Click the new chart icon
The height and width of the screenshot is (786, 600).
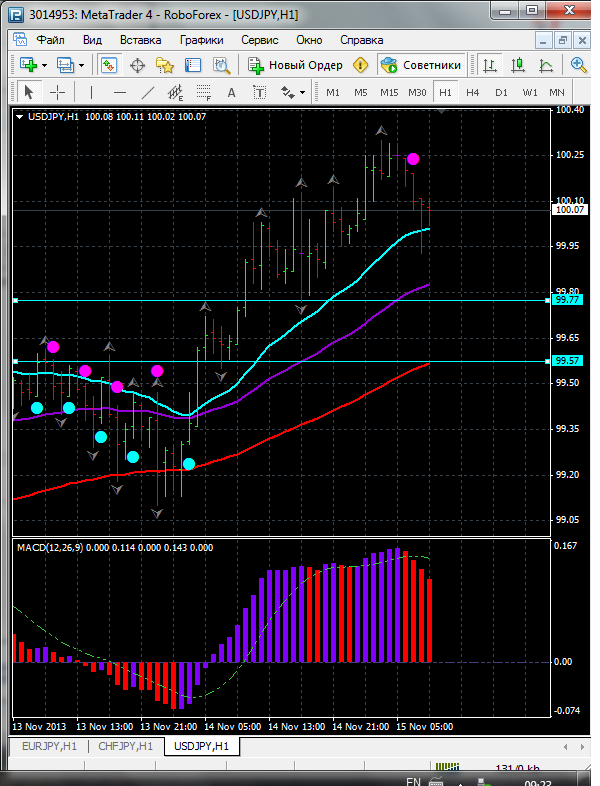click(x=29, y=65)
